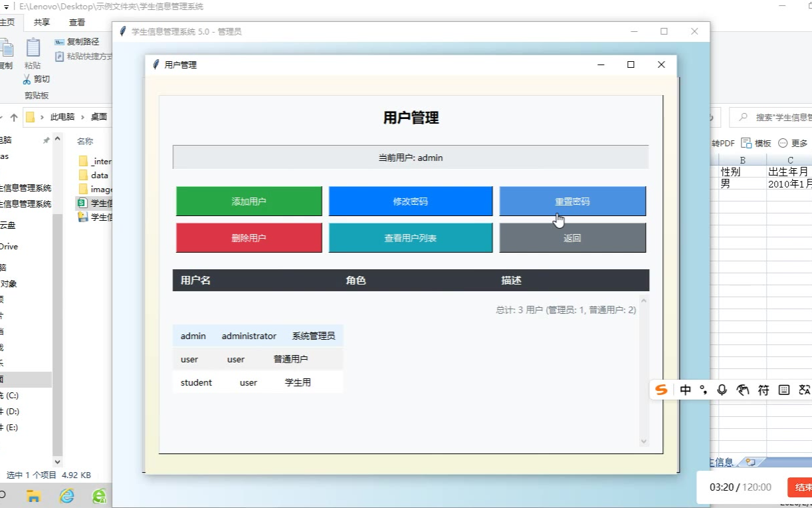This screenshot has width=812, height=508.
Task: Click the Sogou S input method logo
Action: (660, 390)
